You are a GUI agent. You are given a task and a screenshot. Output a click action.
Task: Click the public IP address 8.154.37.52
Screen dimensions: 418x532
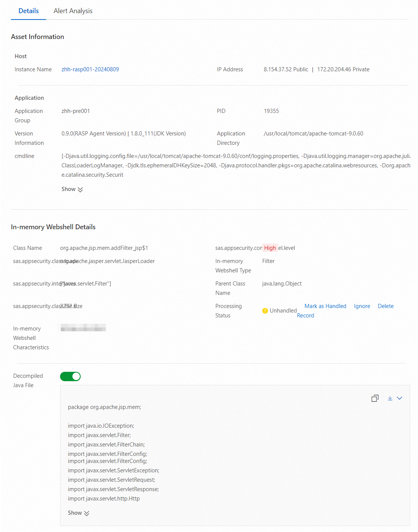(286, 69)
